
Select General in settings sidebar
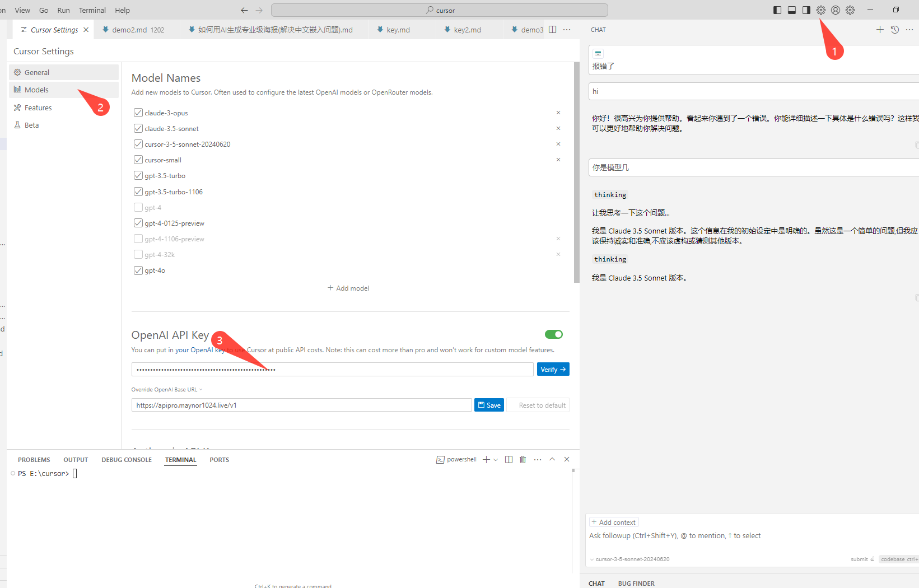point(64,72)
